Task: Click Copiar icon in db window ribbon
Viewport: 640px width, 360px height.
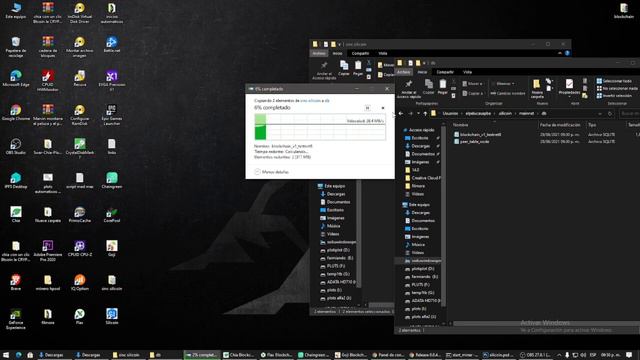Action: 429,87
